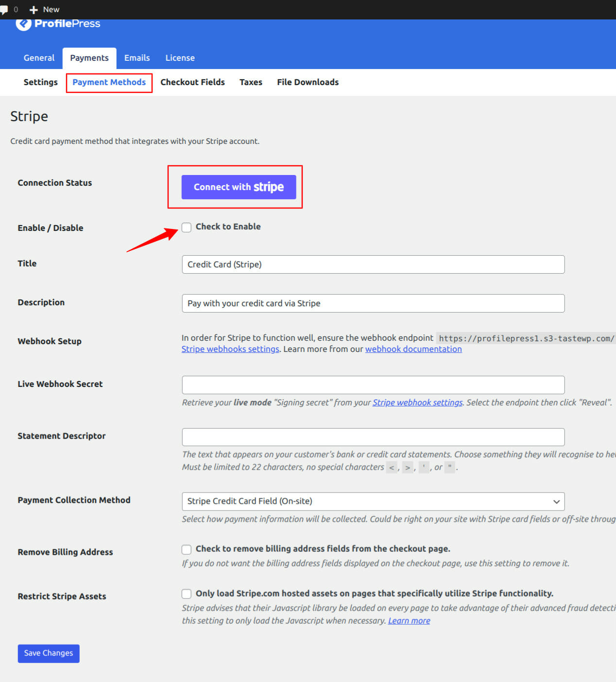
Task: Click the ProfilePress logo icon
Action: tap(23, 23)
